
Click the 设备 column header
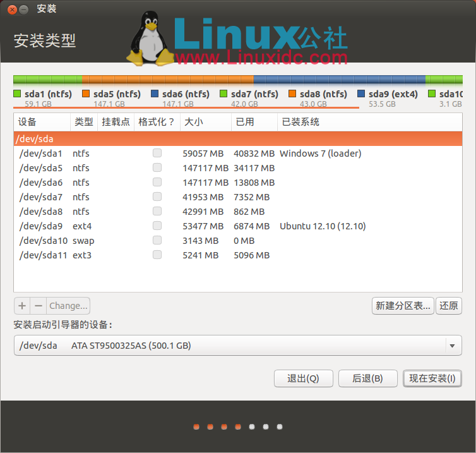pos(42,122)
